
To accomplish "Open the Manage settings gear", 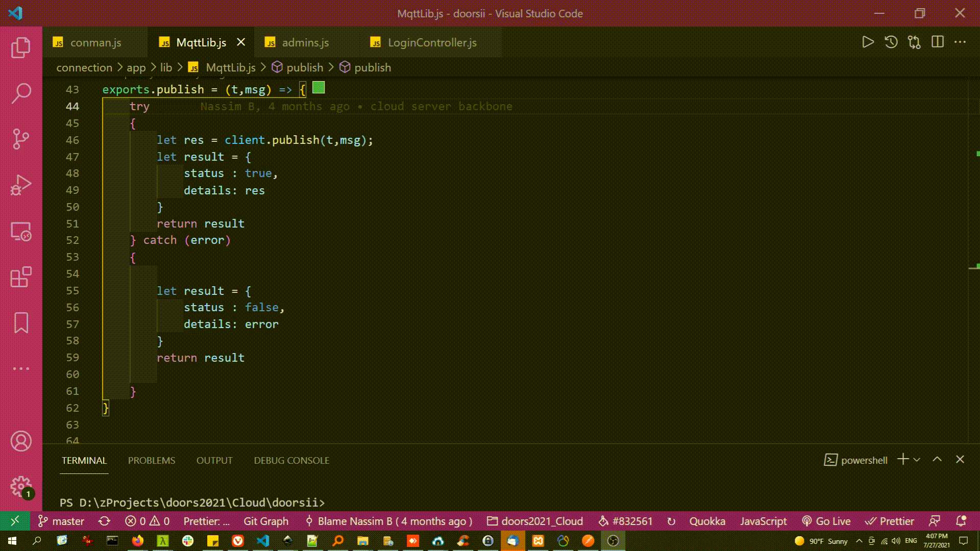I will coord(20,486).
